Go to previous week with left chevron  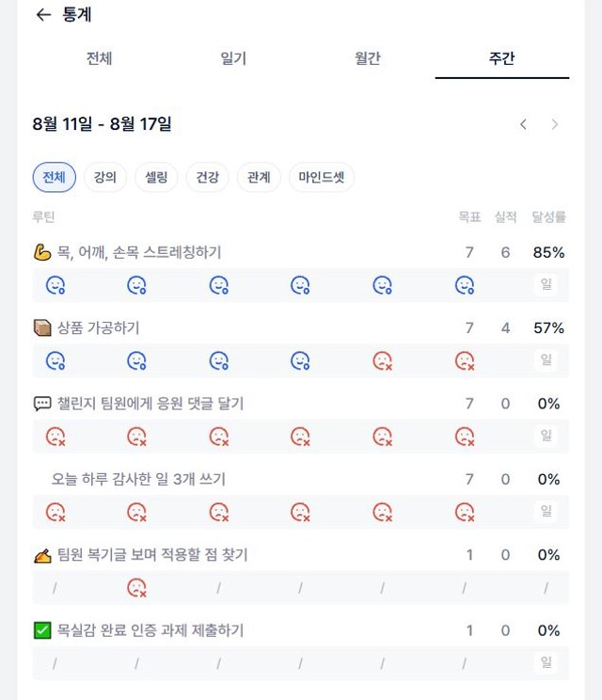[x=524, y=124]
